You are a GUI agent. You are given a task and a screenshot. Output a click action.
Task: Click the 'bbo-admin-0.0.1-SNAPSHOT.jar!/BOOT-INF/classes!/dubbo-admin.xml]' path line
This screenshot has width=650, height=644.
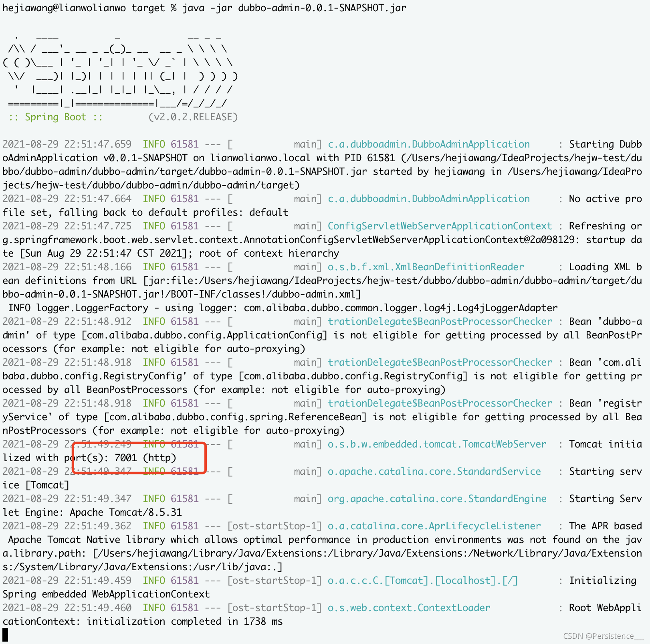click(x=182, y=294)
